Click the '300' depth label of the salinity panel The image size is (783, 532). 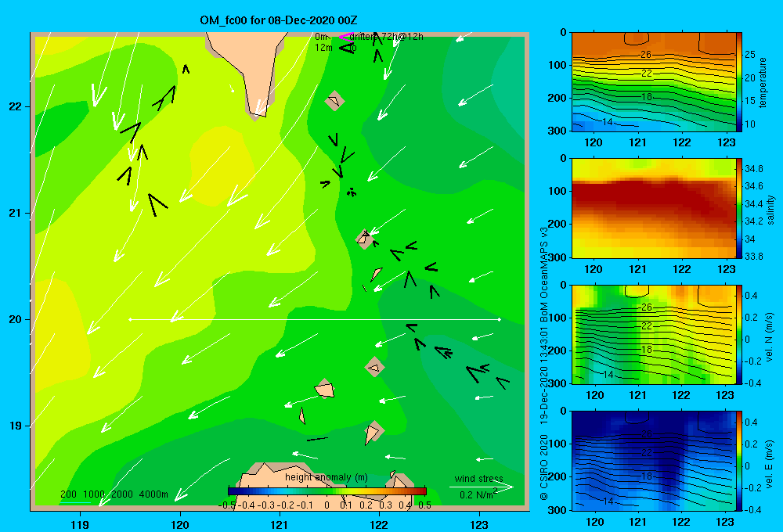557,257
